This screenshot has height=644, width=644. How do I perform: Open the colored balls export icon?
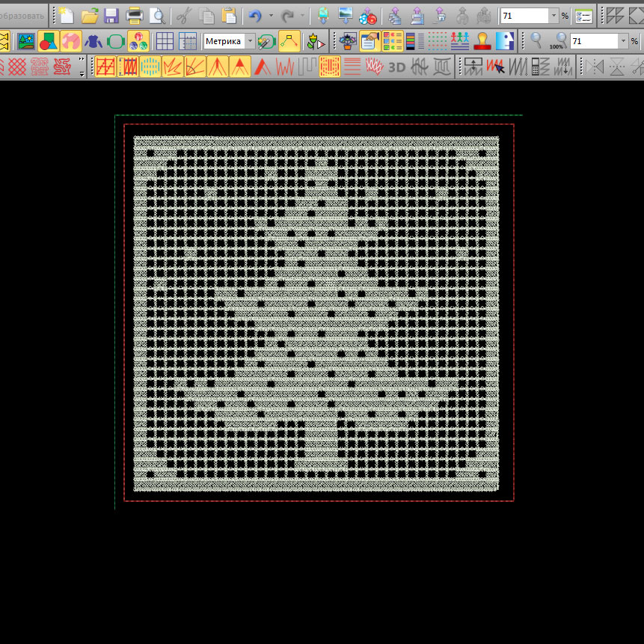tap(367, 16)
